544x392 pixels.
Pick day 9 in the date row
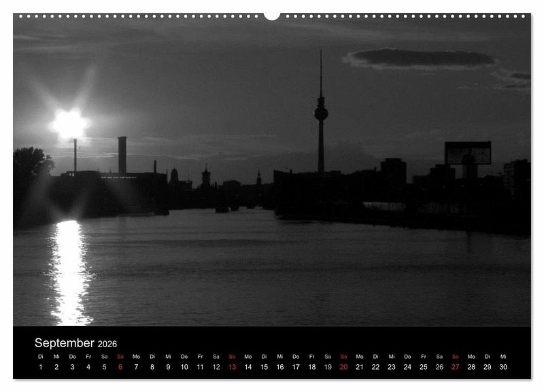168,367
